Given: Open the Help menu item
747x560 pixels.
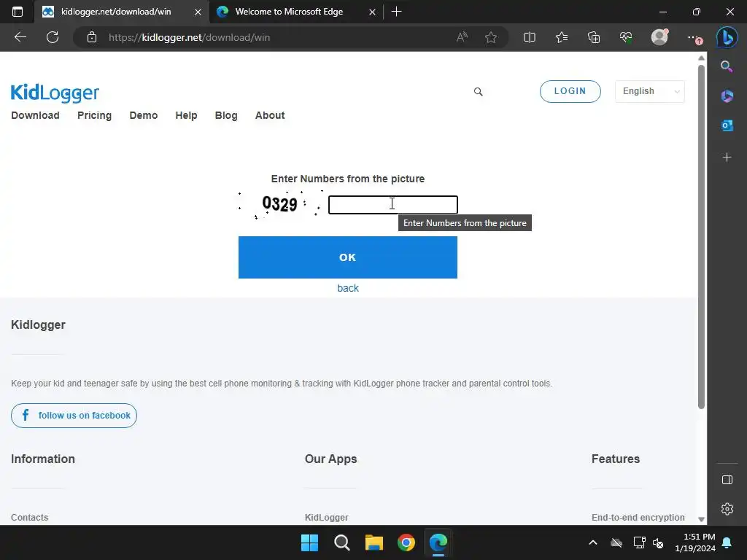Looking at the screenshot, I should pyautogui.click(x=186, y=115).
